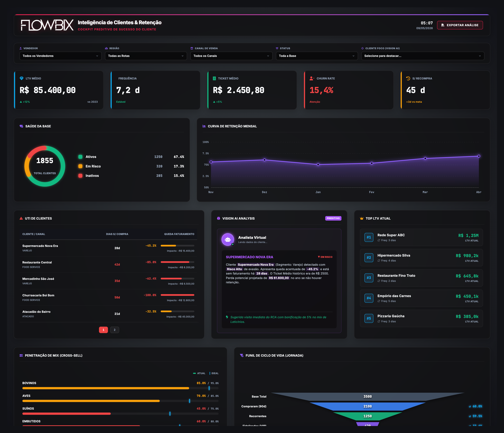This screenshot has height=433, width=504.
Task: Click the Vision AI brain icon
Action: [x=218, y=218]
